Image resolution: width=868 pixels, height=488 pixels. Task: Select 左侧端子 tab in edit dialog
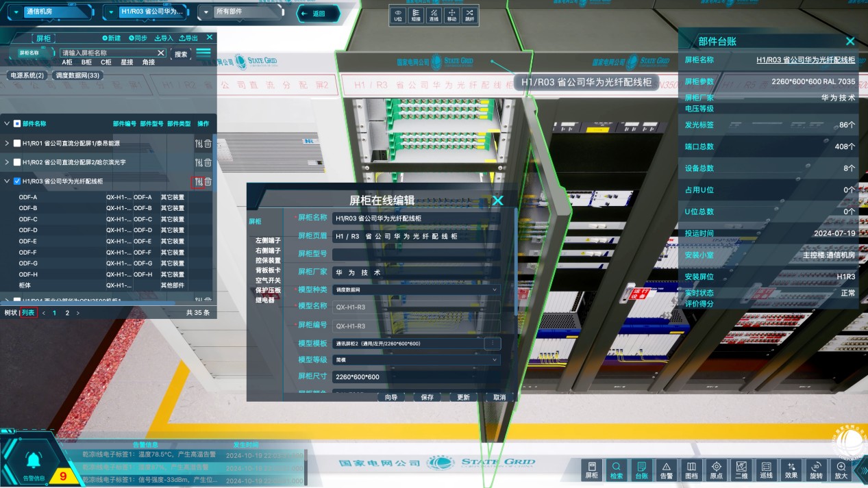point(268,241)
